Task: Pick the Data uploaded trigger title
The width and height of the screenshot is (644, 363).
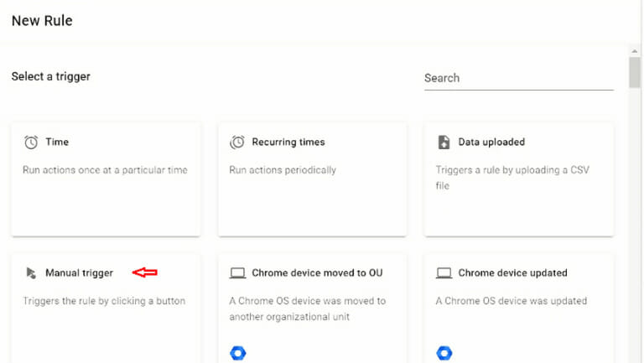Action: pyautogui.click(x=491, y=142)
